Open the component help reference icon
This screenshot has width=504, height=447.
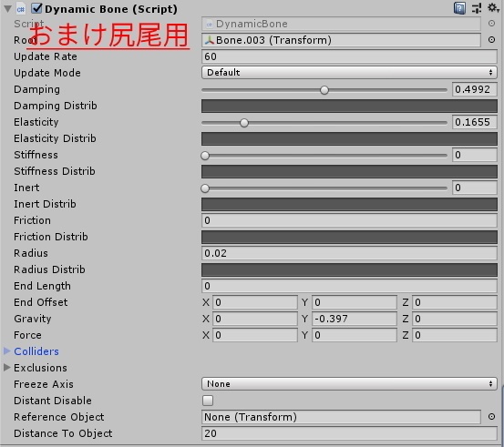pos(459,8)
